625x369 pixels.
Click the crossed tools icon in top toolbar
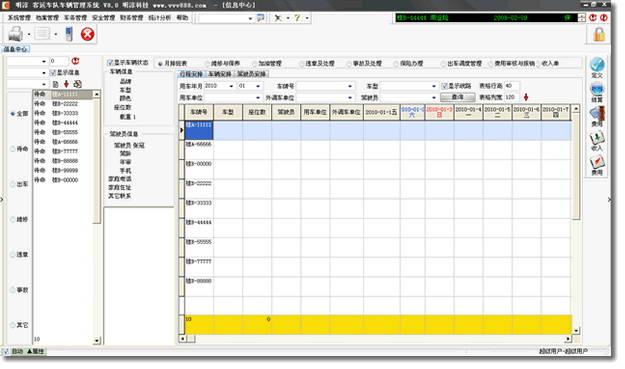278,18
